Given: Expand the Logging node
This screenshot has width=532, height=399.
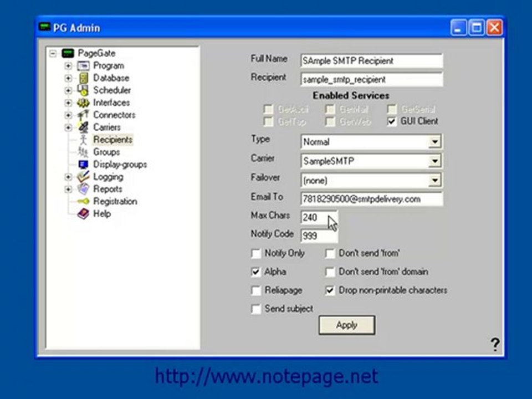Looking at the screenshot, I should pos(68,177).
